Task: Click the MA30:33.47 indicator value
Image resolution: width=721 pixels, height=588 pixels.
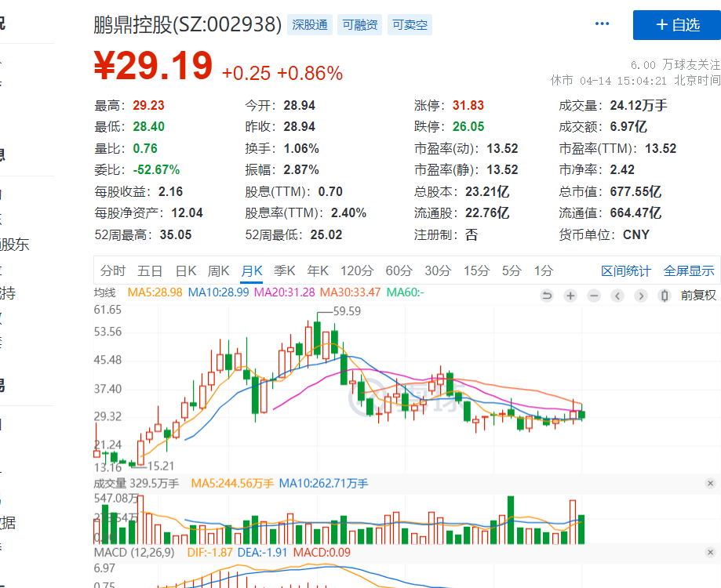Action: point(351,292)
